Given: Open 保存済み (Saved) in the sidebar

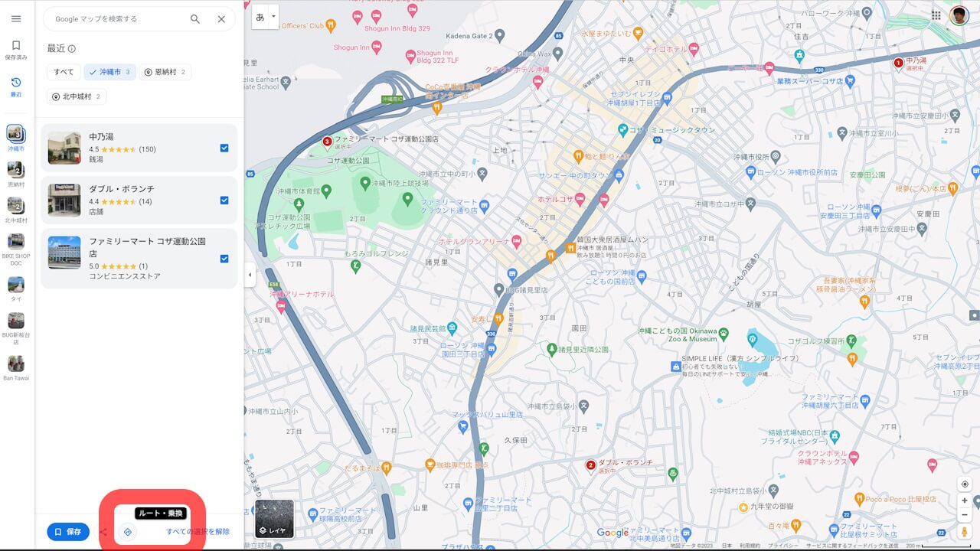Looking at the screenshot, I should click(x=16, y=49).
